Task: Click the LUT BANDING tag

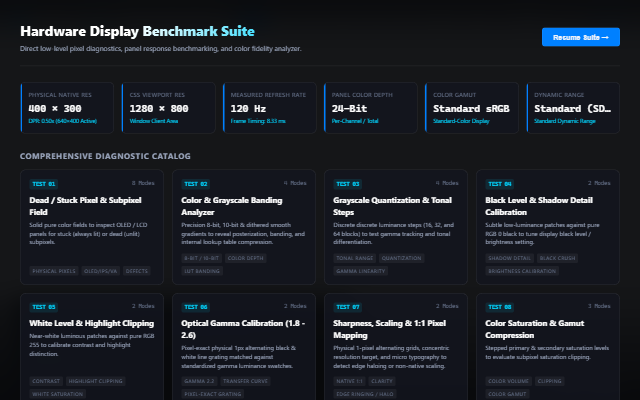Action: pyautogui.click(x=202, y=271)
